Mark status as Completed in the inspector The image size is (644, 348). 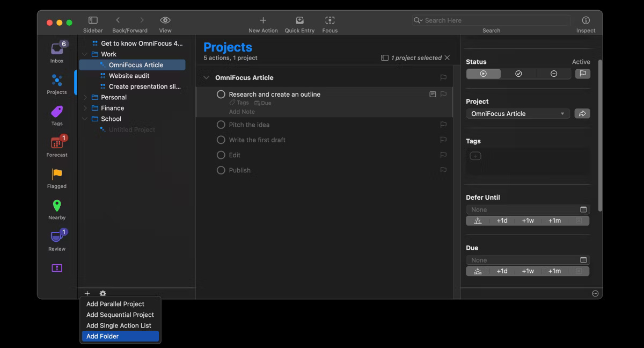518,73
